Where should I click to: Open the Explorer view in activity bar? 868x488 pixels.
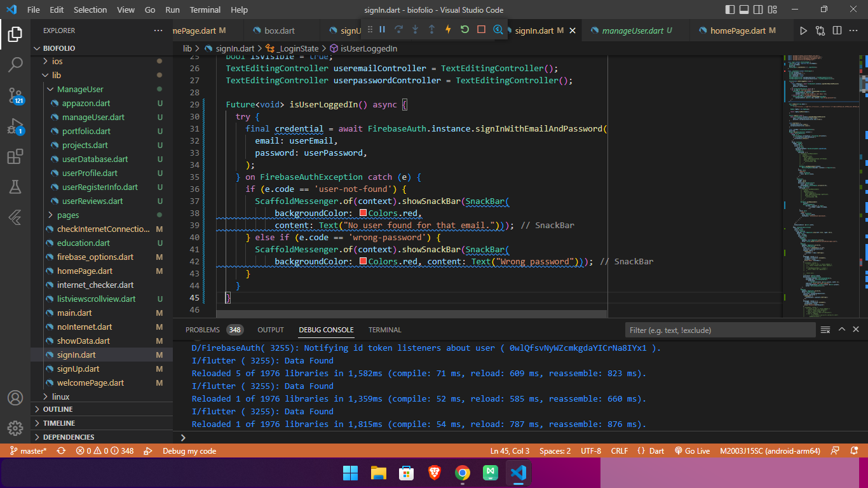click(x=15, y=34)
